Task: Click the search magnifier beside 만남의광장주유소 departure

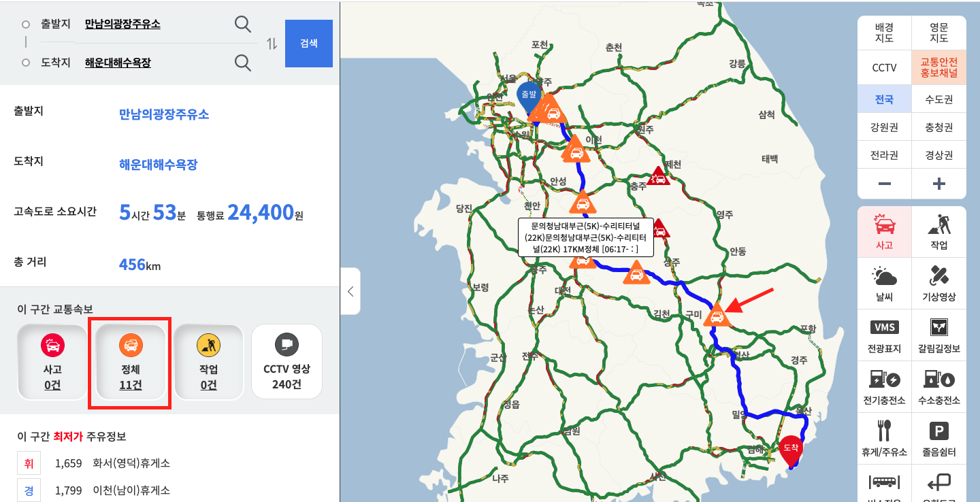Action: point(243,24)
